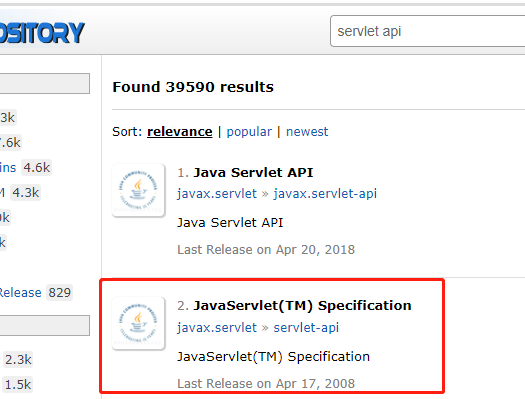This screenshot has height=399, width=525.
Task: Open the servlet-api artifact link
Action: [306, 327]
